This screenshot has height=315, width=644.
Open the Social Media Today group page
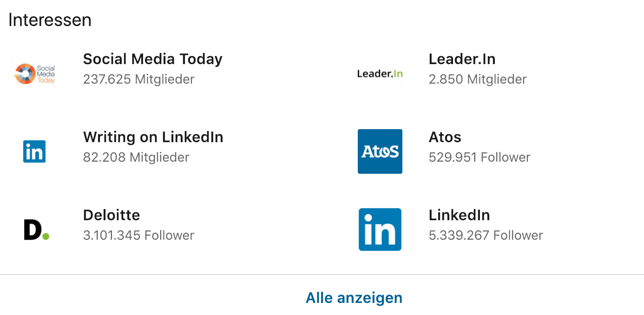(x=153, y=59)
